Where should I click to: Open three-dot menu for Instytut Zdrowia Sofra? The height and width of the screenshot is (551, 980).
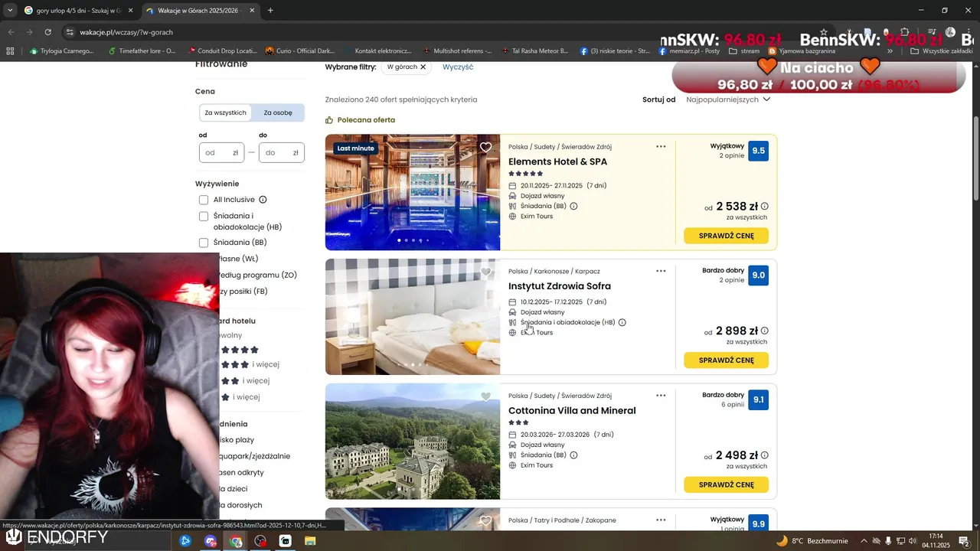[661, 271]
